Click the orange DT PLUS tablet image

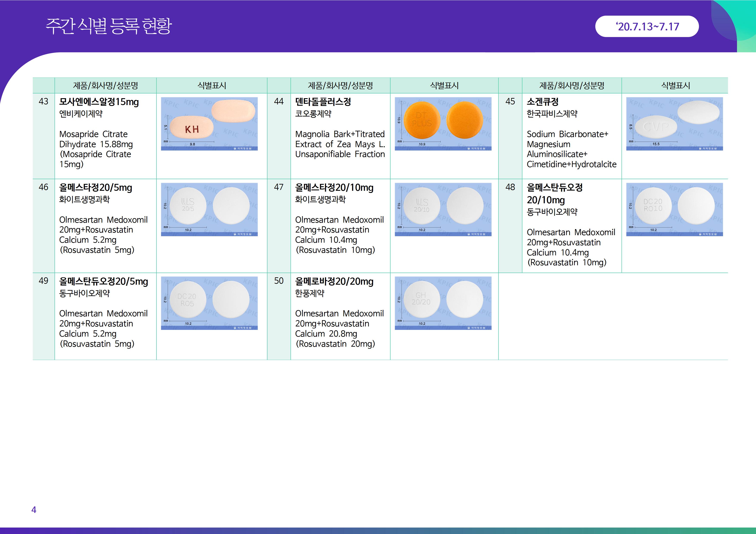tap(443, 124)
